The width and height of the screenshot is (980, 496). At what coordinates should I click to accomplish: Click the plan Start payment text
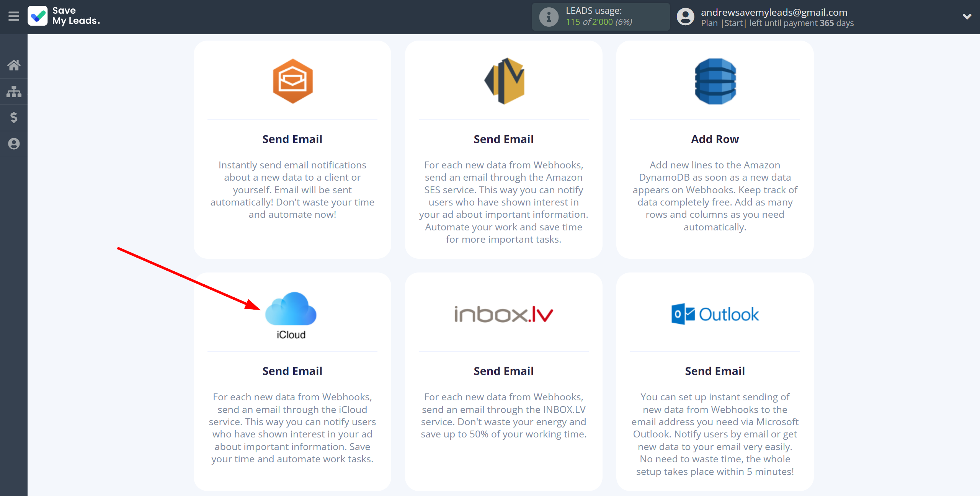(777, 23)
